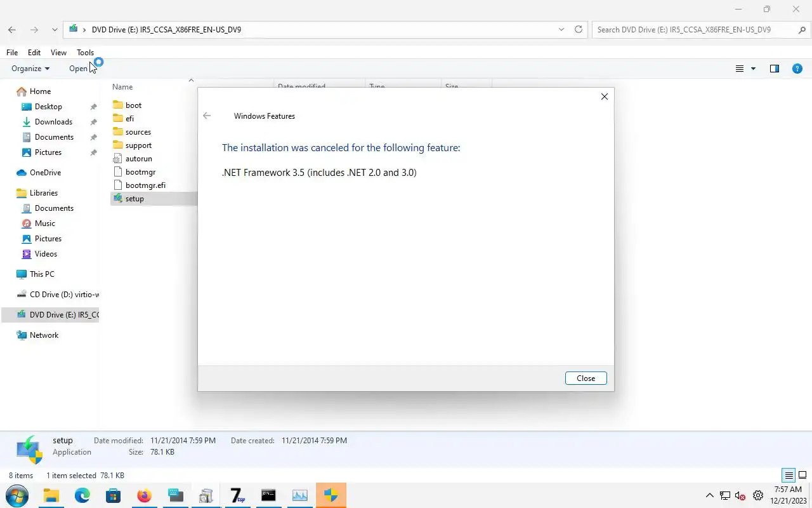Open the settings gear tray icon
Viewport: 812px width, 508px height.
pos(757,495)
